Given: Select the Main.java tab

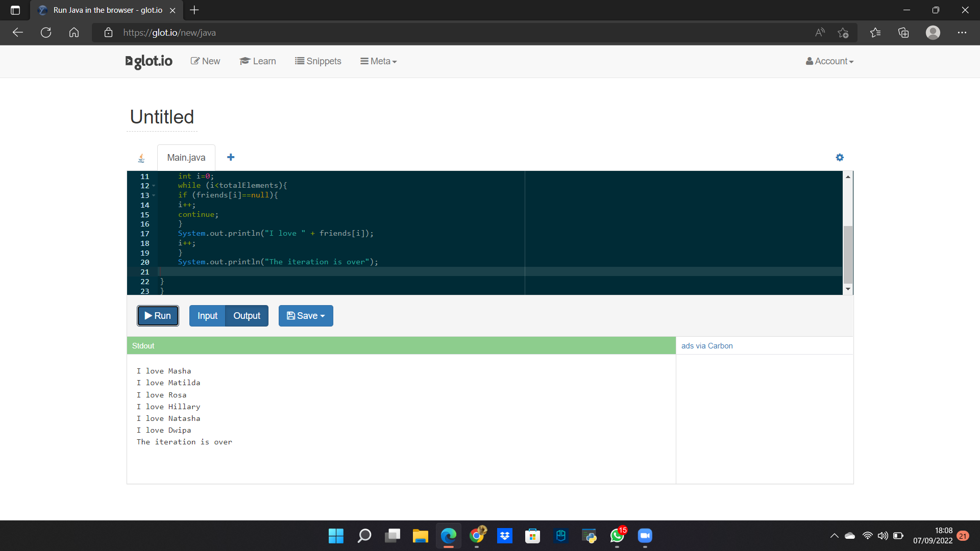Looking at the screenshot, I should (x=186, y=157).
